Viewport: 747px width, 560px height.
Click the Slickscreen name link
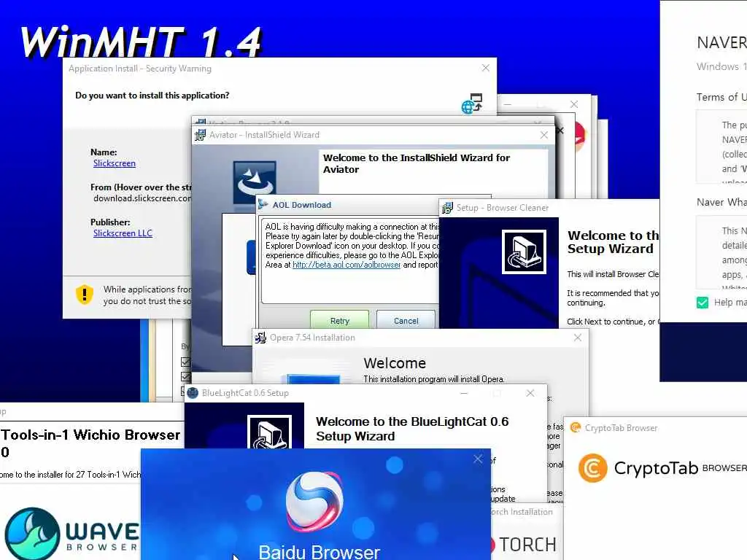pos(115,163)
